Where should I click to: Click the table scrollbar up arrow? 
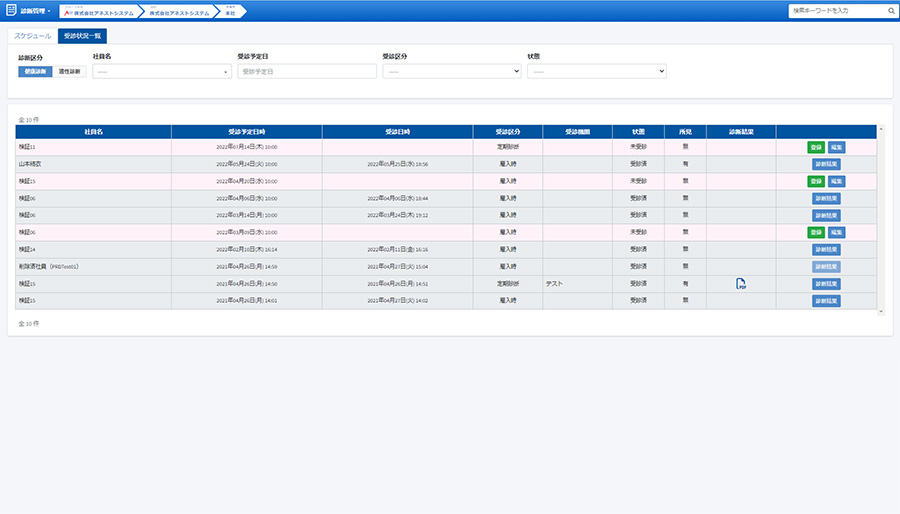(881, 129)
